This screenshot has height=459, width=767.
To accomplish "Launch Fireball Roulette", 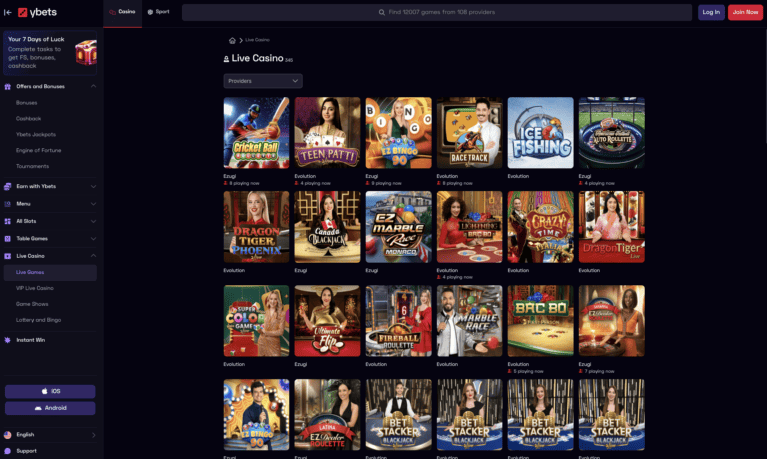I will click(399, 321).
